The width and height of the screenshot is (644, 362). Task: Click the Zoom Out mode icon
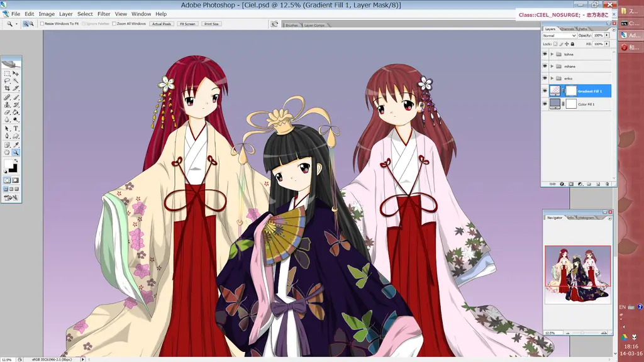pos(31,24)
